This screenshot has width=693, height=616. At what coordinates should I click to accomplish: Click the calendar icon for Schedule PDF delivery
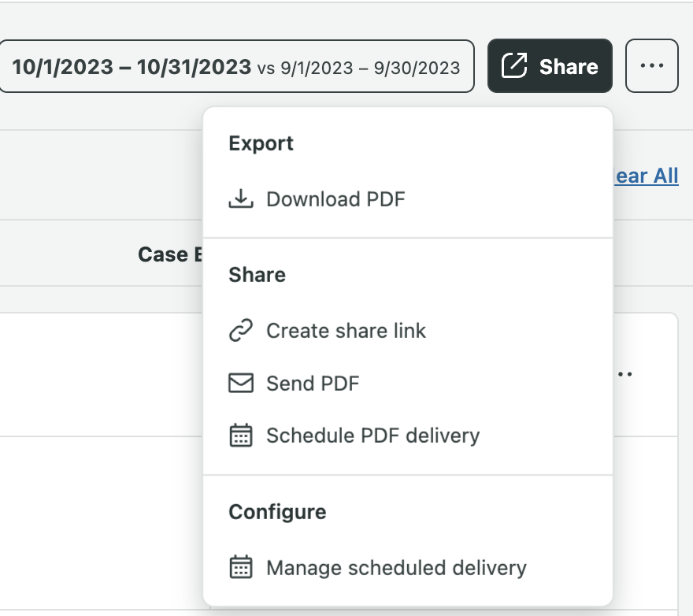click(x=242, y=435)
